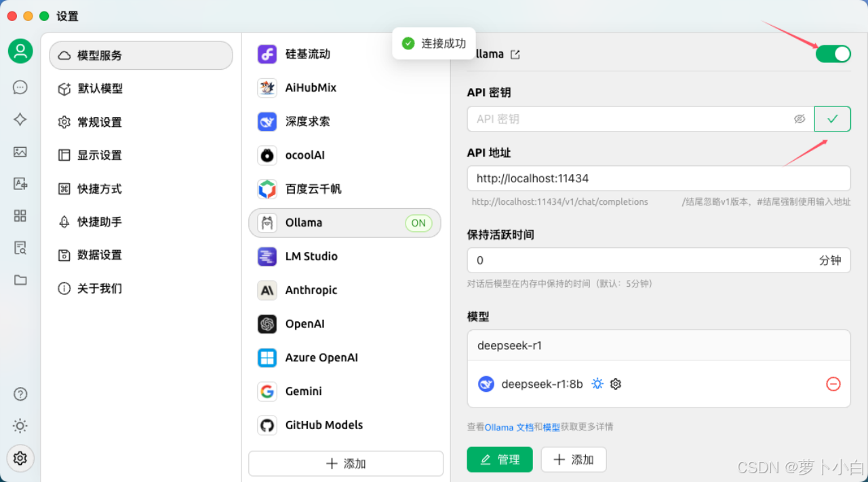Screen dimensions: 868x482
Task: Open settings gear in sidebar
Action: coord(20,458)
